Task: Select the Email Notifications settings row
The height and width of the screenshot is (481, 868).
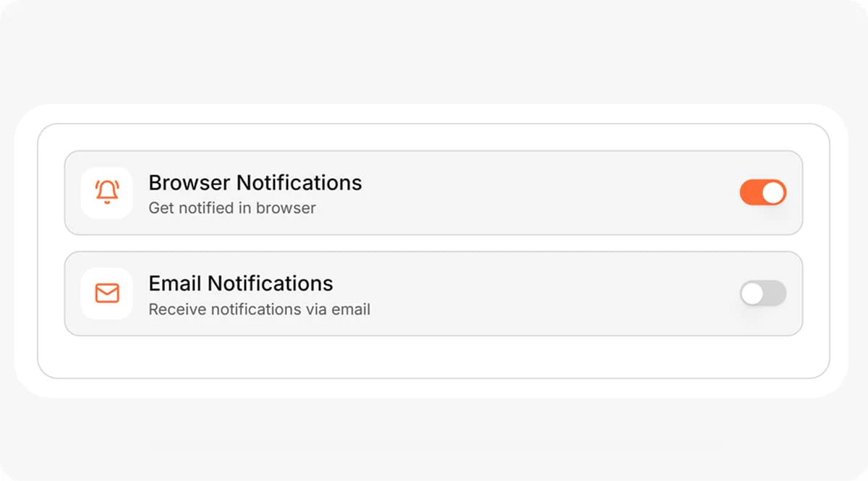Action: point(434,294)
